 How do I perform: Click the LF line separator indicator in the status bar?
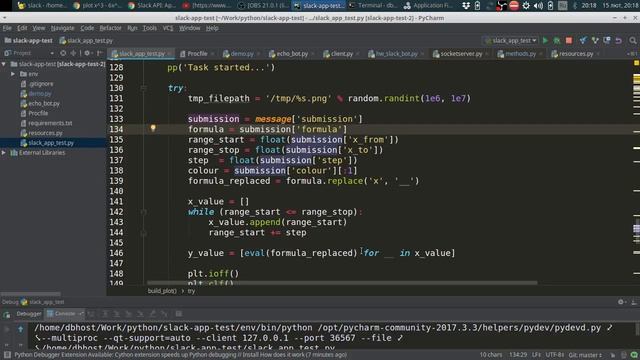(536, 355)
